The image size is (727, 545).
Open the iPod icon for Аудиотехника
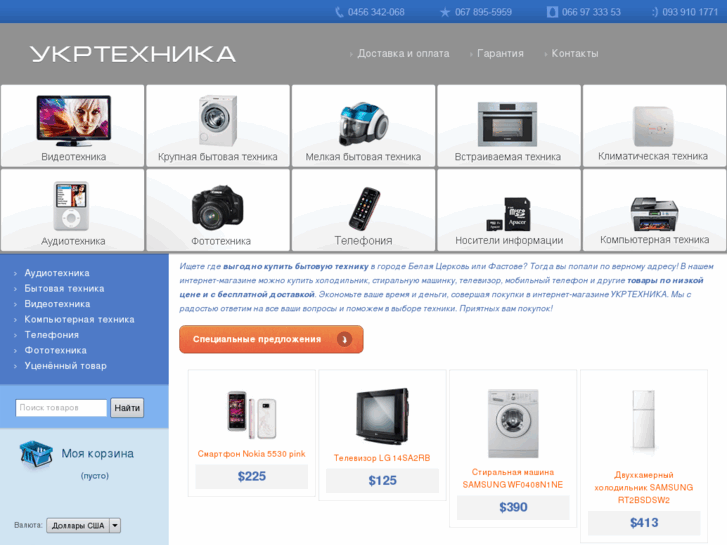point(71,206)
